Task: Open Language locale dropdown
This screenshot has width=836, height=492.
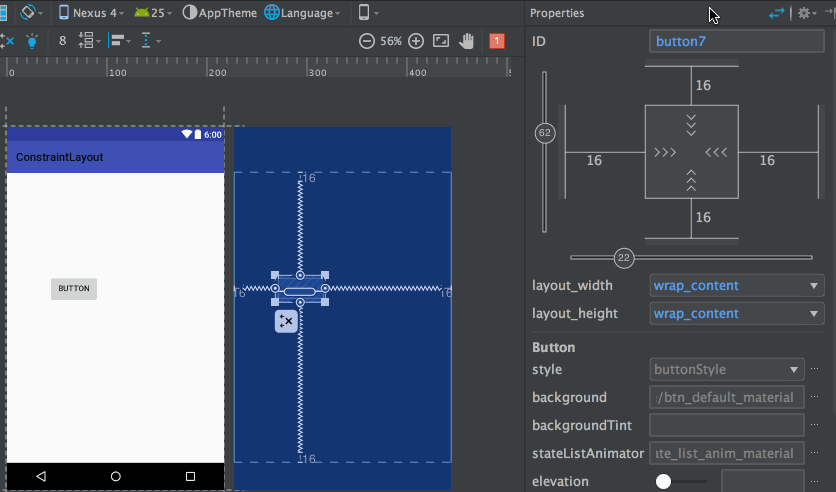Action: (302, 13)
